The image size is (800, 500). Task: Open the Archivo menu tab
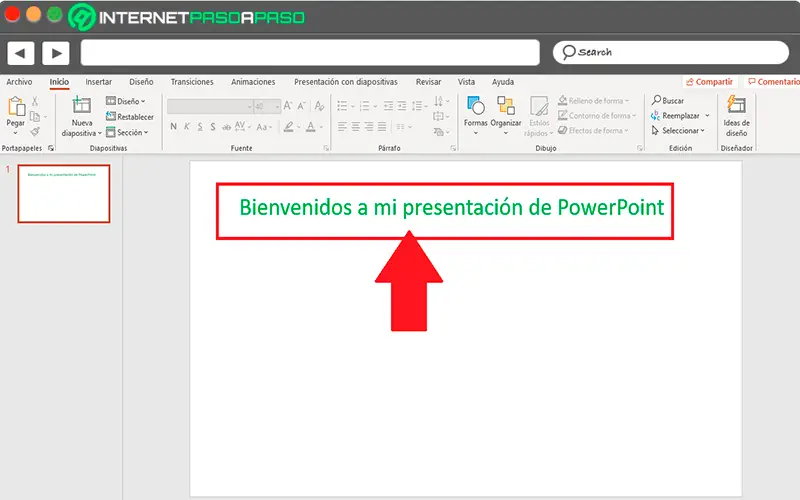(x=19, y=82)
